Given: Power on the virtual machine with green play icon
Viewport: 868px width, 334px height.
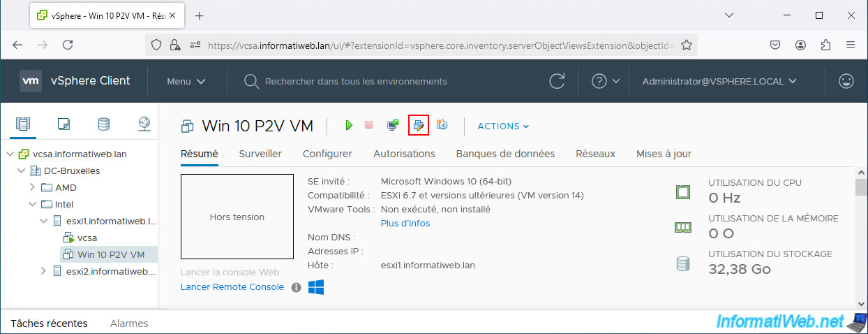Looking at the screenshot, I should [x=349, y=125].
